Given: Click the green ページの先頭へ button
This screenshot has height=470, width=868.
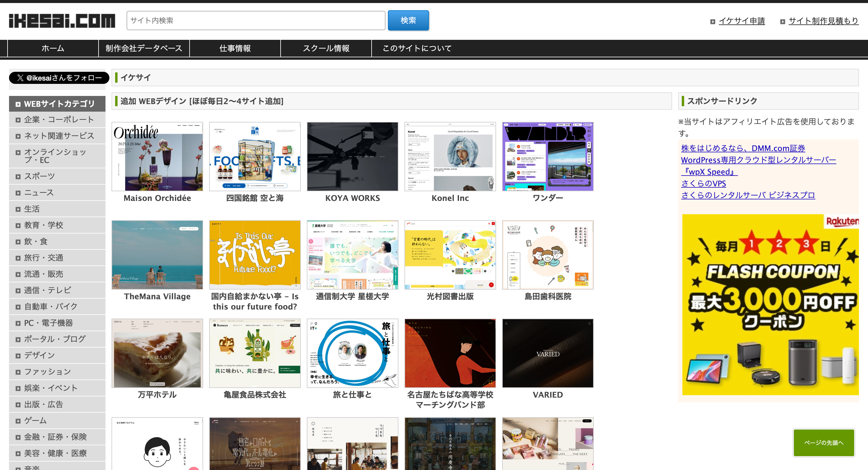Looking at the screenshot, I should 824,443.
